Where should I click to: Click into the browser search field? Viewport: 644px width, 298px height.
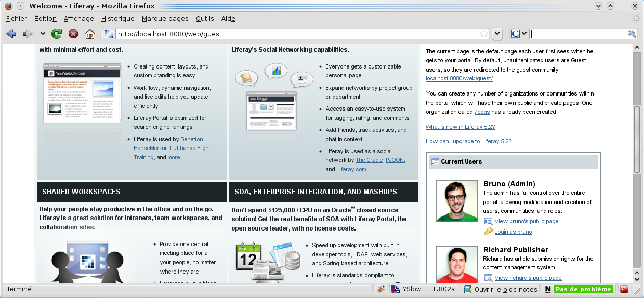click(578, 34)
